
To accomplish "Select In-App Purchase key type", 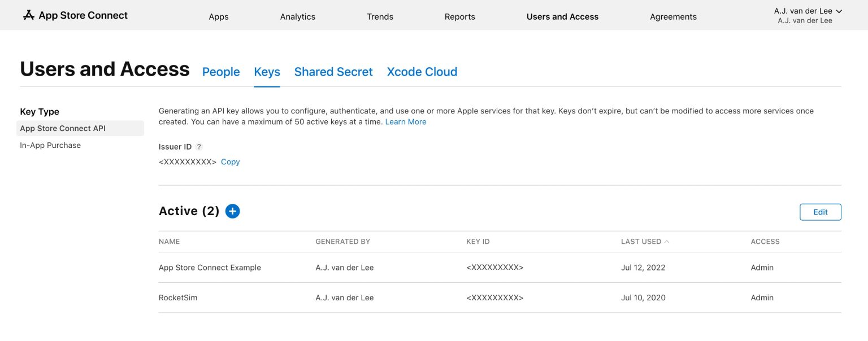I will point(50,145).
